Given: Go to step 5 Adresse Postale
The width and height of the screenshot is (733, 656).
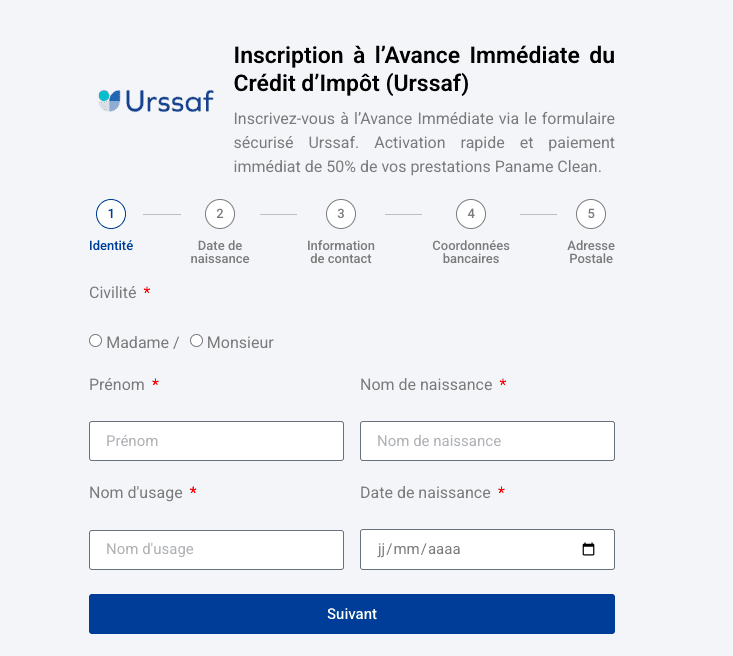Looking at the screenshot, I should tap(591, 214).
